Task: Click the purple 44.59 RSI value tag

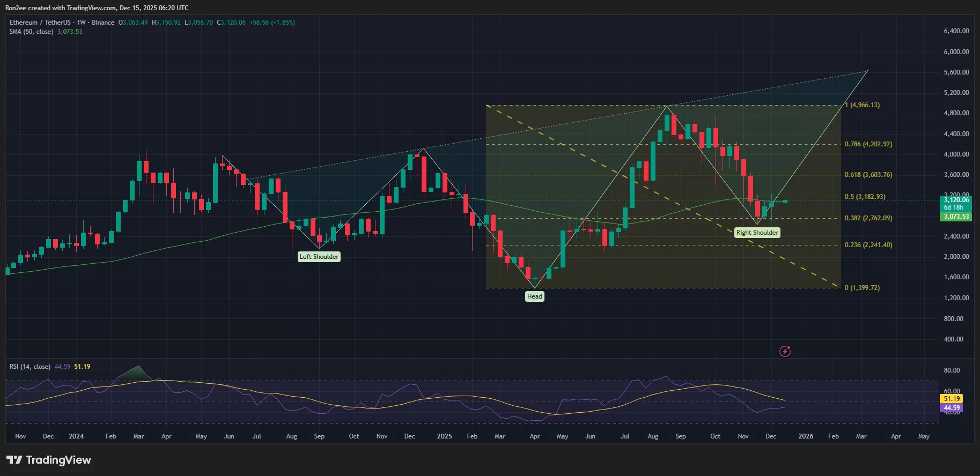Action: tap(952, 408)
